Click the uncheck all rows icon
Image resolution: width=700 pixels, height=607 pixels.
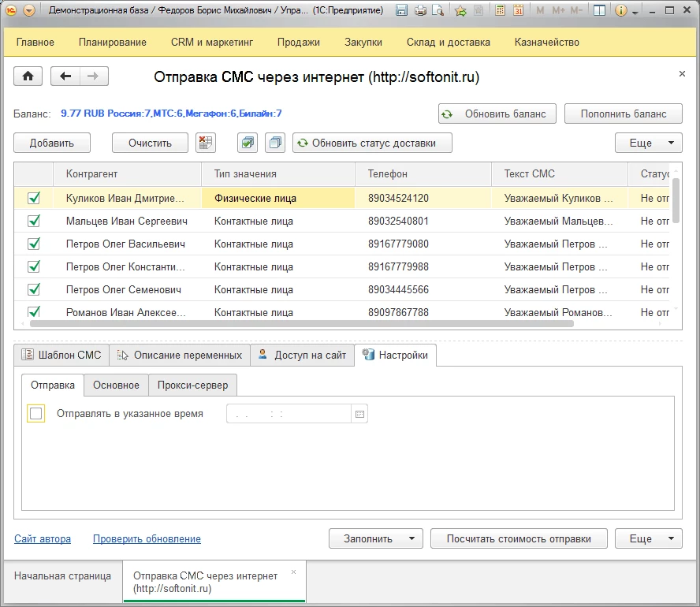274,143
